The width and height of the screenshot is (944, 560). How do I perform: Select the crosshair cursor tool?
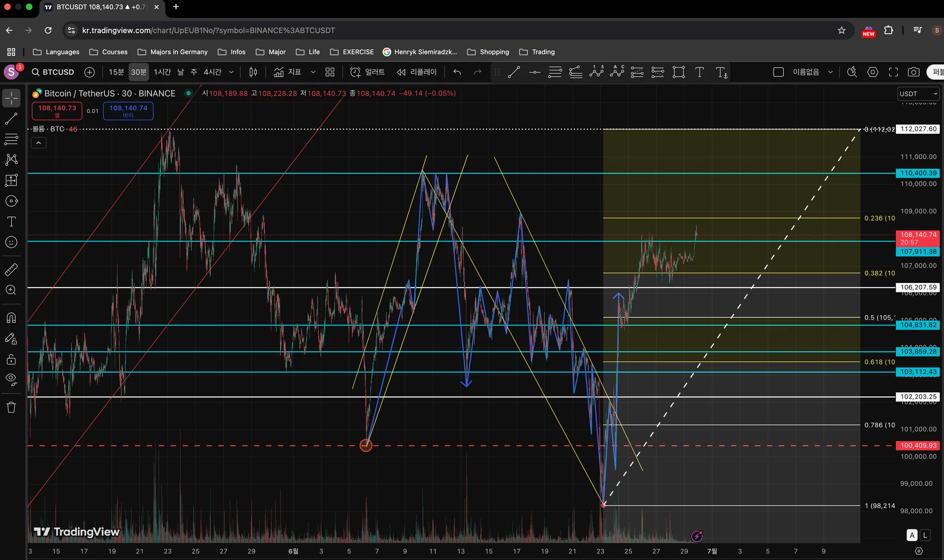(x=11, y=98)
